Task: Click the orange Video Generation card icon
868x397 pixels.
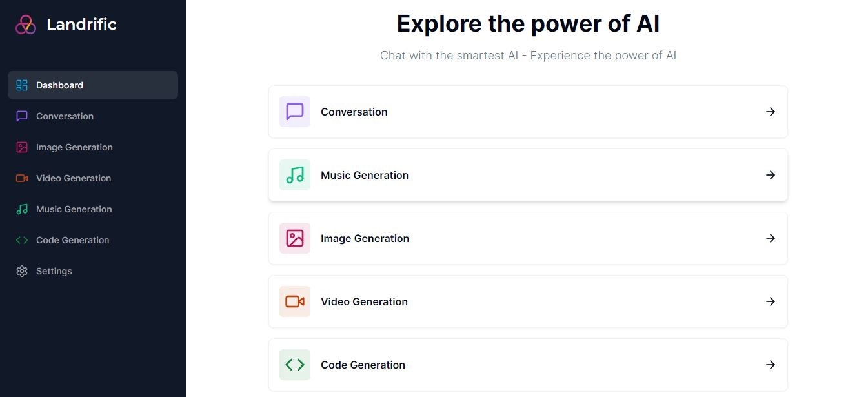Action: tap(295, 301)
